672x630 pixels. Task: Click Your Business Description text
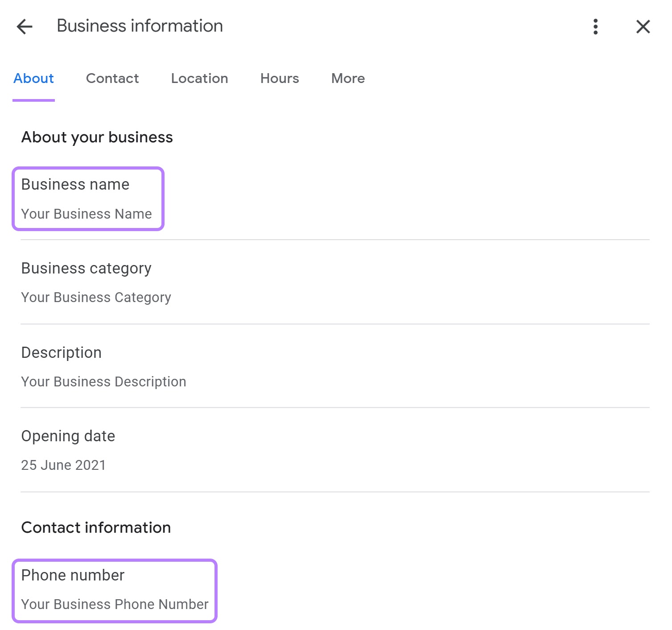point(103,381)
